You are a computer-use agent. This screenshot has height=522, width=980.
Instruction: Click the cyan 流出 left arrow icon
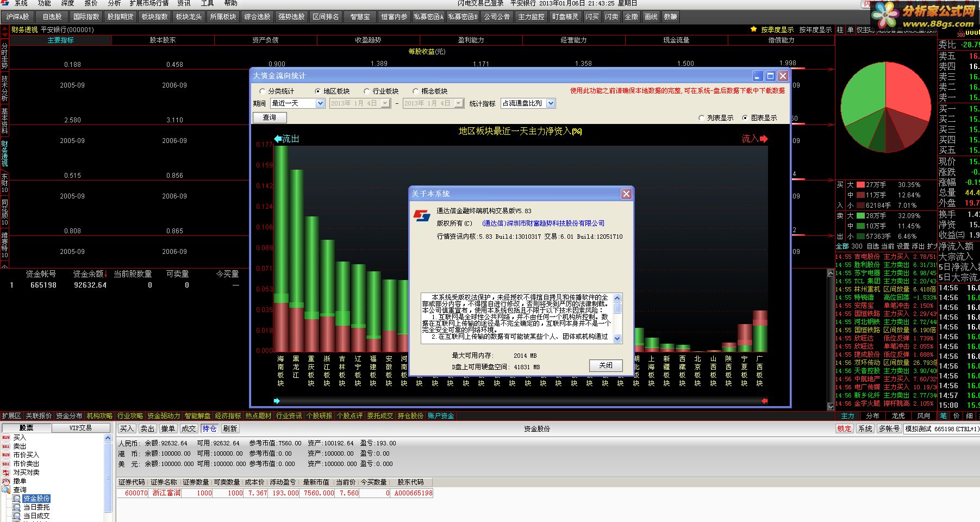pos(278,139)
